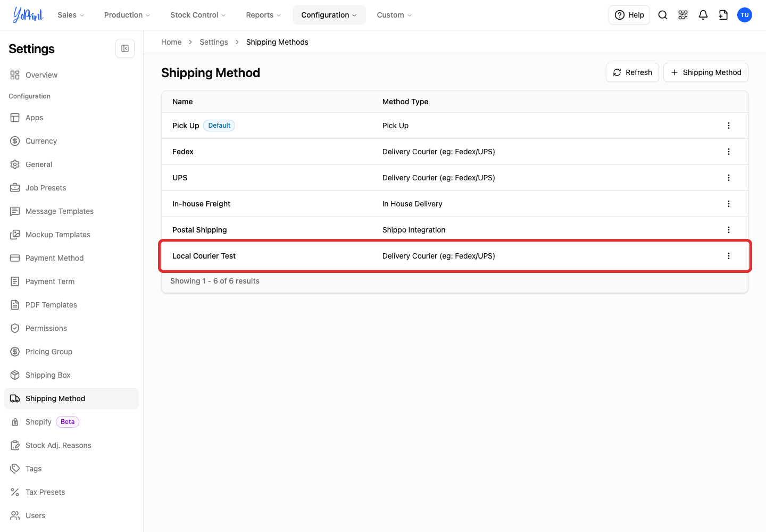Open Mockup Templates settings

71,235
